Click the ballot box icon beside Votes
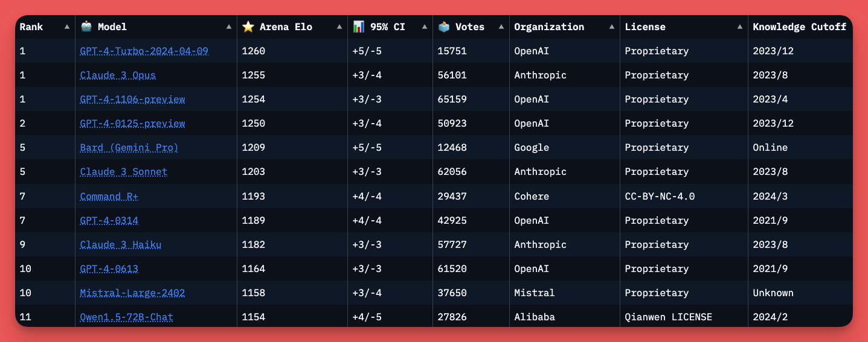 click(444, 27)
